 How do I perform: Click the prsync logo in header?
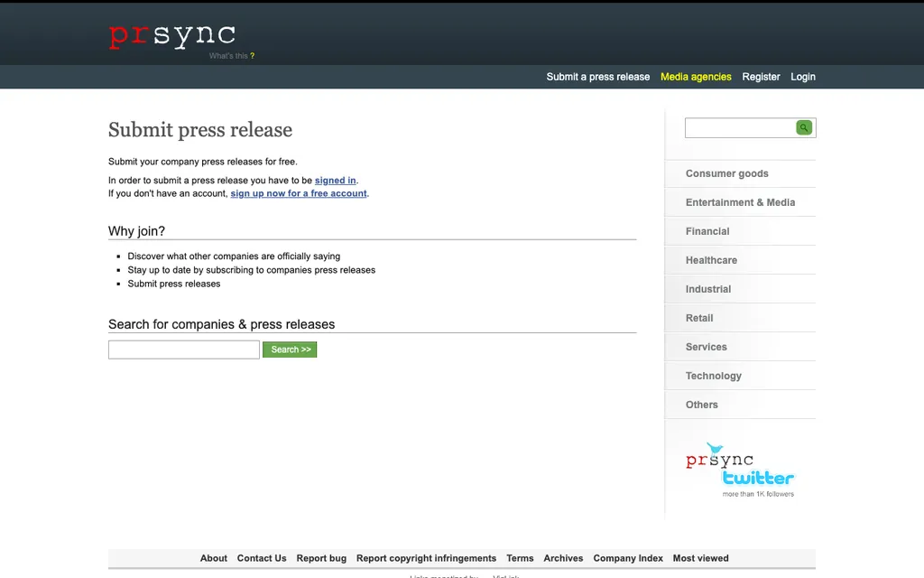172,35
